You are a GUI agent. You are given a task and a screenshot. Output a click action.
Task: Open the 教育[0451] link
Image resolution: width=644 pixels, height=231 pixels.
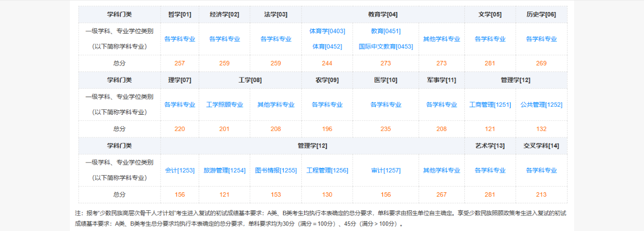pyautogui.click(x=385, y=31)
